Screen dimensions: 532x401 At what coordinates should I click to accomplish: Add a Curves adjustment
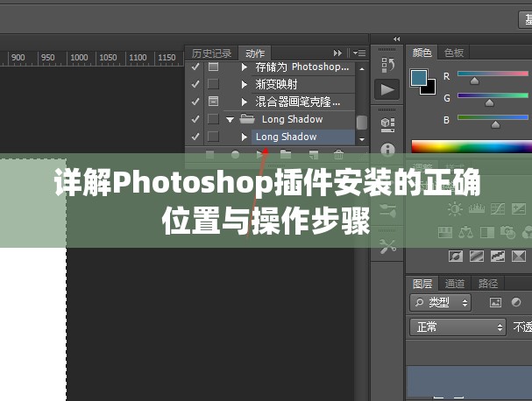498,208
